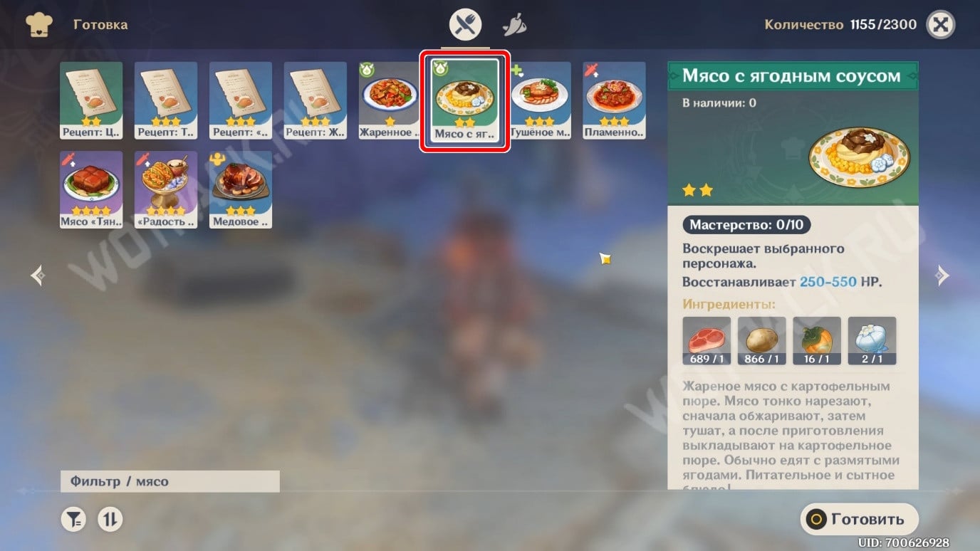Open the filter options icon
The height and width of the screenshot is (551, 980).
coord(73,520)
